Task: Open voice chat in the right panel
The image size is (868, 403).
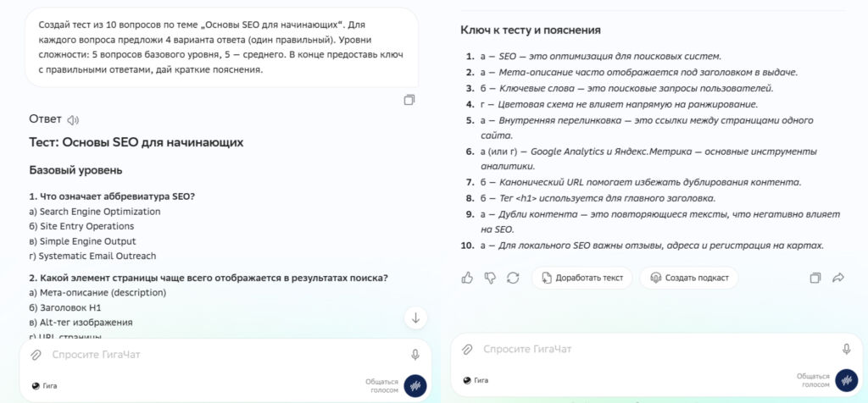Action: [x=846, y=381]
